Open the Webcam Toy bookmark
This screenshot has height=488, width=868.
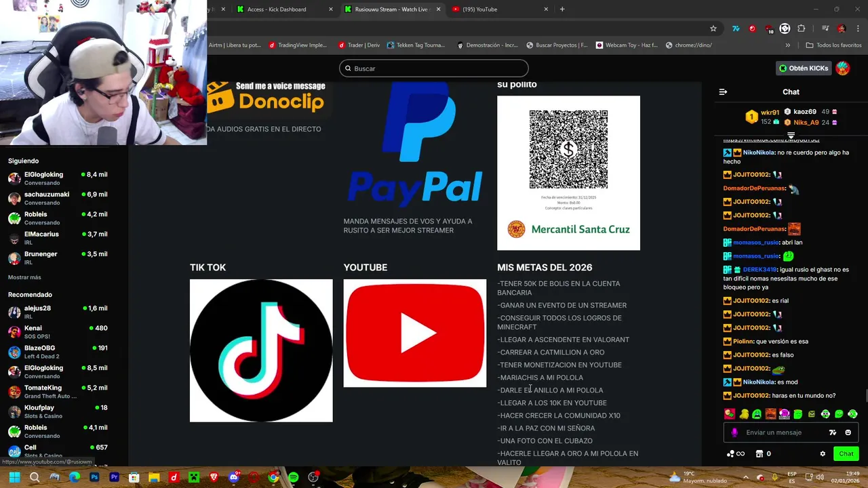[x=627, y=45]
